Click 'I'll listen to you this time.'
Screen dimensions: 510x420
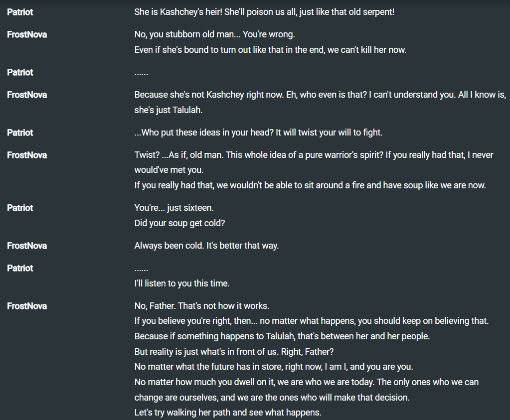(182, 283)
